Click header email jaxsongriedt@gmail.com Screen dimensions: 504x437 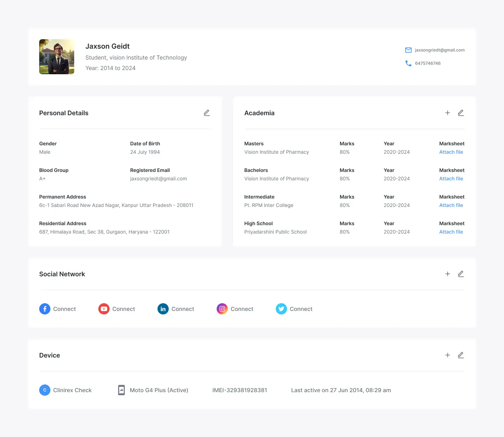(440, 50)
